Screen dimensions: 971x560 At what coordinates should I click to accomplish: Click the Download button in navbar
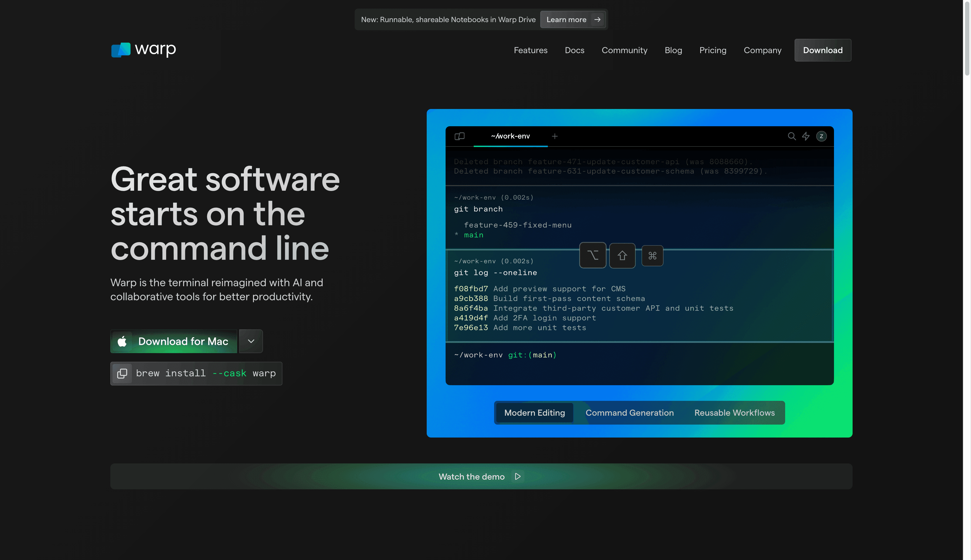[823, 50]
